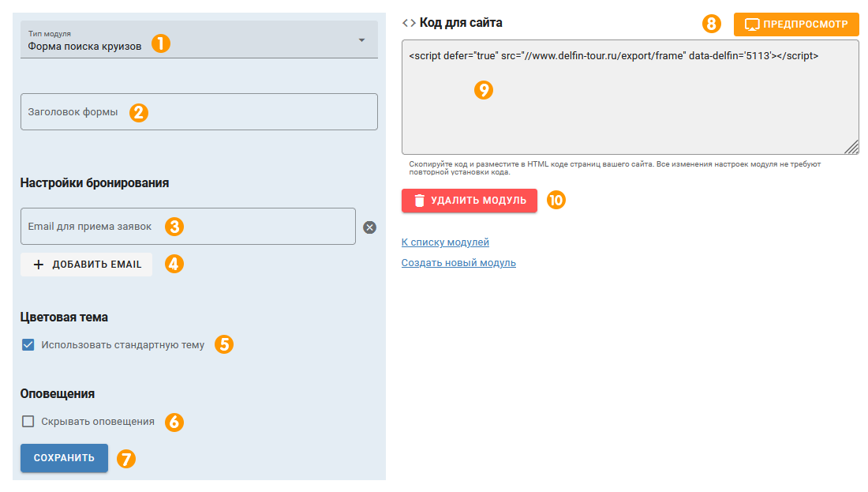Image resolution: width=868 pixels, height=492 pixels.
Task: Click the orange number 5 marker
Action: click(x=224, y=344)
